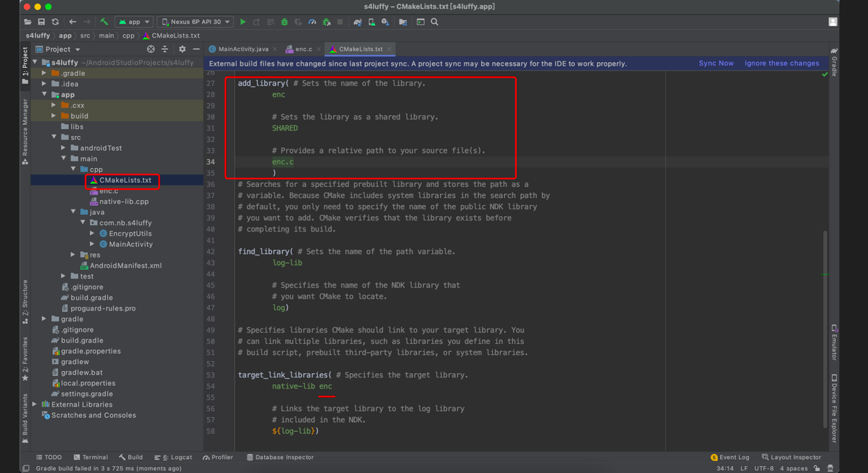This screenshot has height=473, width=868.
Task: Click the Make Project hammer icon
Action: tap(104, 22)
